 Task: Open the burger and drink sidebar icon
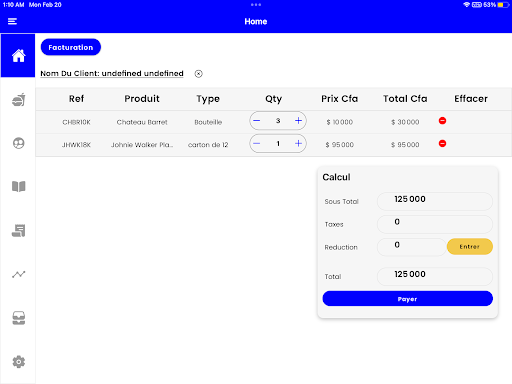[19, 99]
